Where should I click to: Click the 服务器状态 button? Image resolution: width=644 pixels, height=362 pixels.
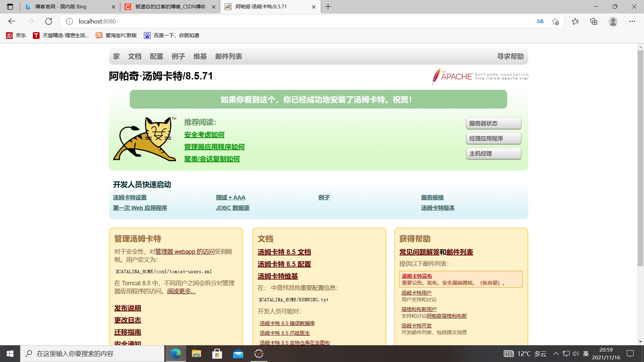tap(493, 123)
